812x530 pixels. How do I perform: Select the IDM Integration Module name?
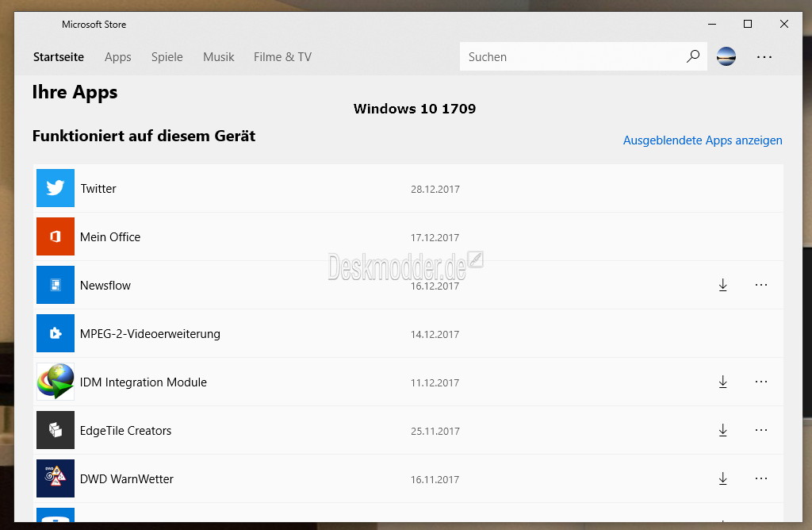(x=144, y=382)
